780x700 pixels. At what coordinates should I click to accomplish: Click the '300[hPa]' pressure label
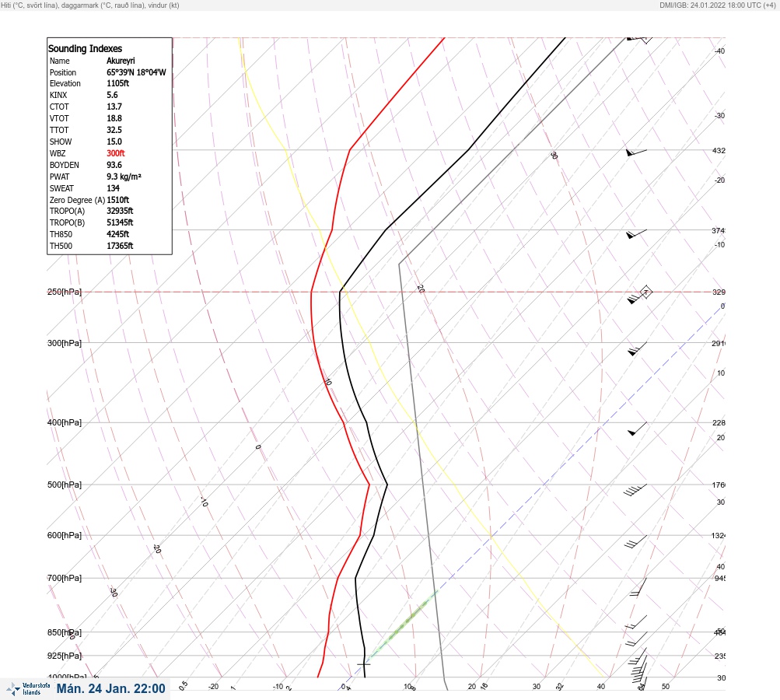[65, 343]
